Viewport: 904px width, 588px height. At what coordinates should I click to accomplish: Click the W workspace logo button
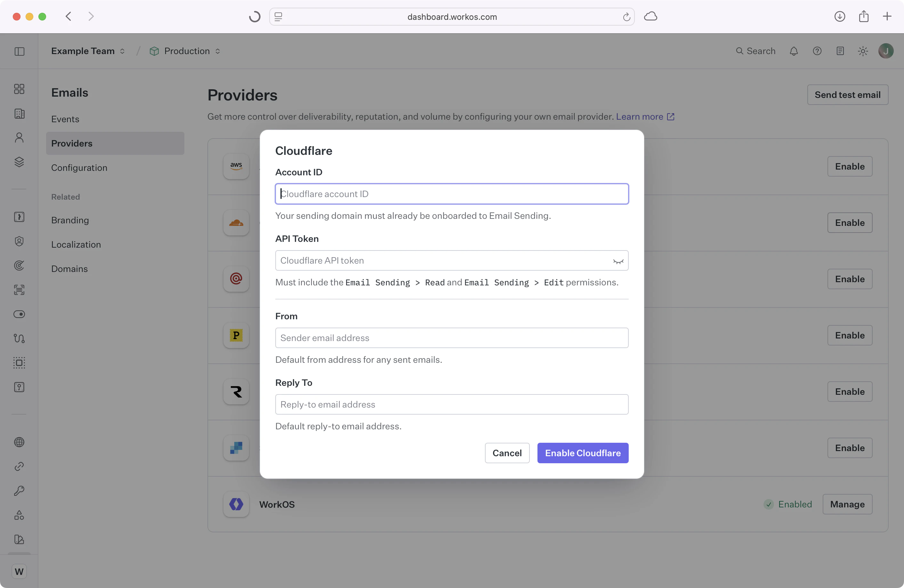click(x=19, y=571)
